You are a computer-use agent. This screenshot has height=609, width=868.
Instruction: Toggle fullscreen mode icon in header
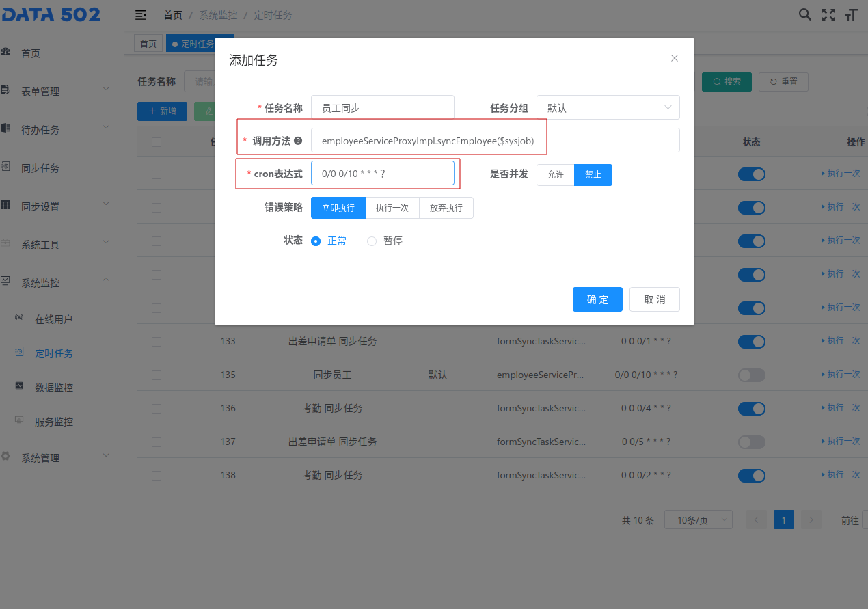tap(828, 15)
